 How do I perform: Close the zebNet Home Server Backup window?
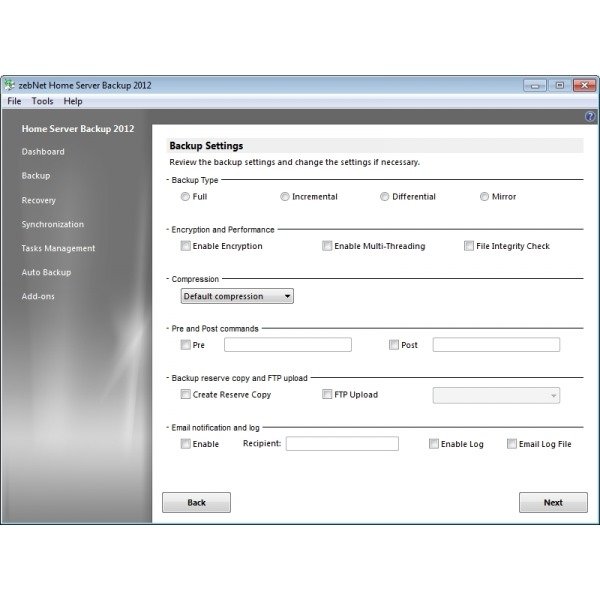pyautogui.click(x=584, y=85)
